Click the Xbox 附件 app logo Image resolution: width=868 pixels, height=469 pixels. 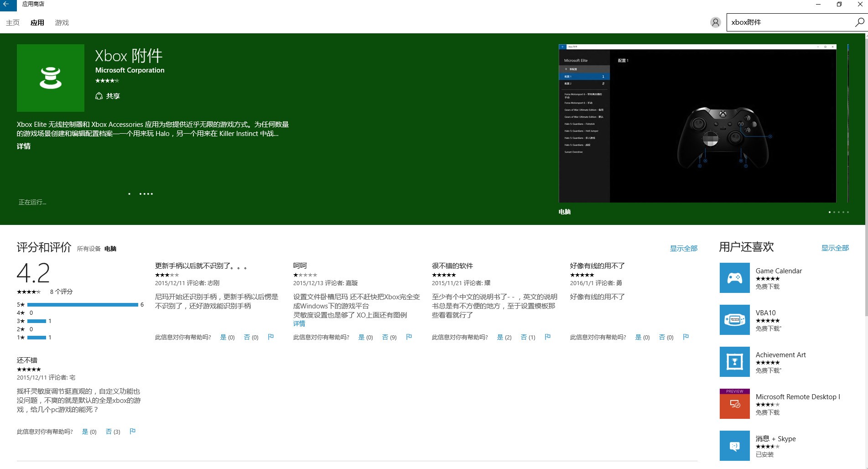click(51, 78)
